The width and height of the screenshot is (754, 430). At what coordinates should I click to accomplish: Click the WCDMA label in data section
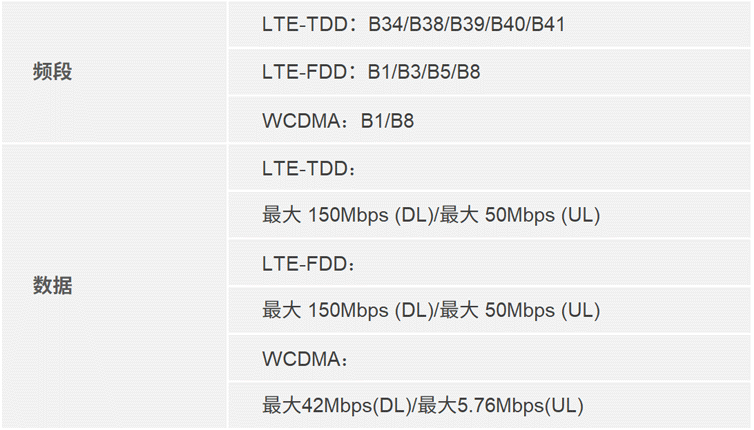[x=305, y=359]
